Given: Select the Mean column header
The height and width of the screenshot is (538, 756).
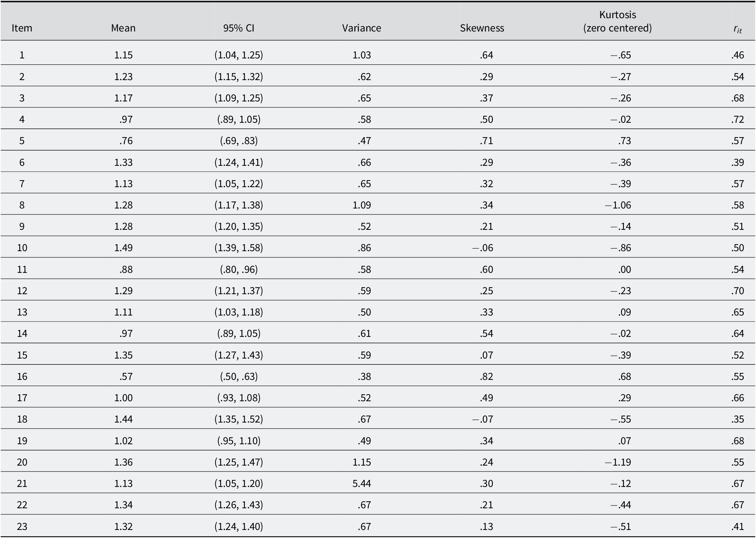Looking at the screenshot, I should 123,28.
